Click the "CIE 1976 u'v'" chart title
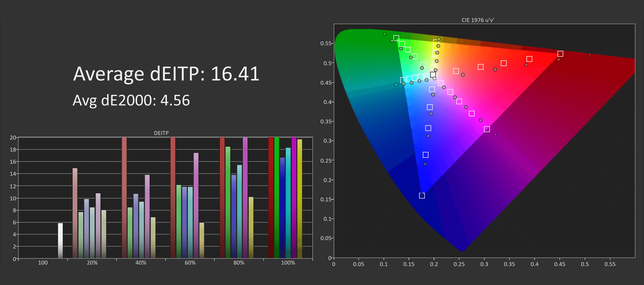The width and height of the screenshot is (644, 285). (478, 20)
